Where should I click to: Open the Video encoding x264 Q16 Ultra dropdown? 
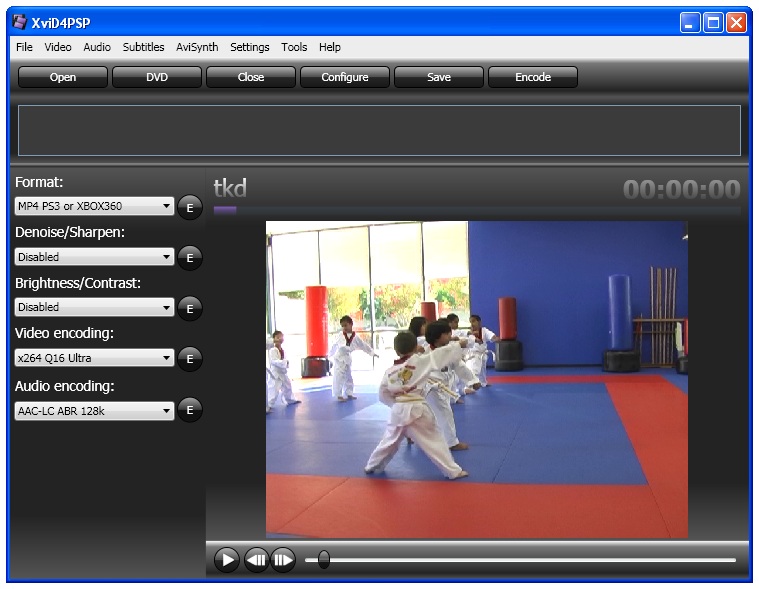pyautogui.click(x=94, y=358)
